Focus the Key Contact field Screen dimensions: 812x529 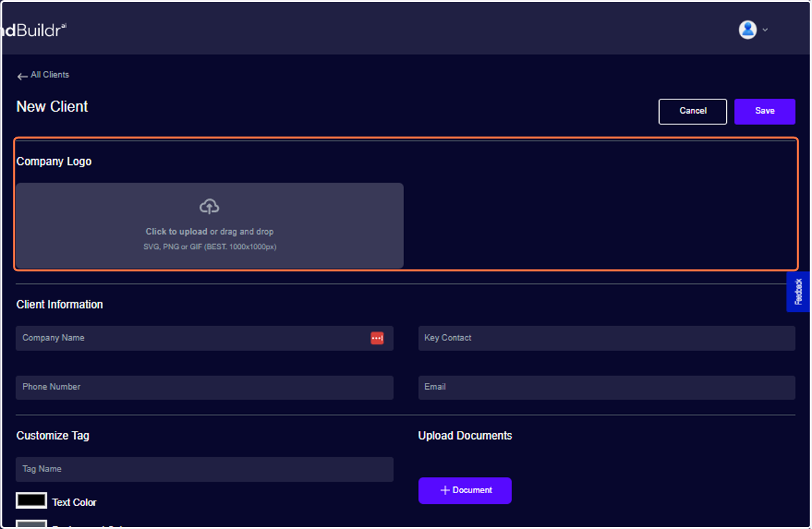tap(606, 338)
